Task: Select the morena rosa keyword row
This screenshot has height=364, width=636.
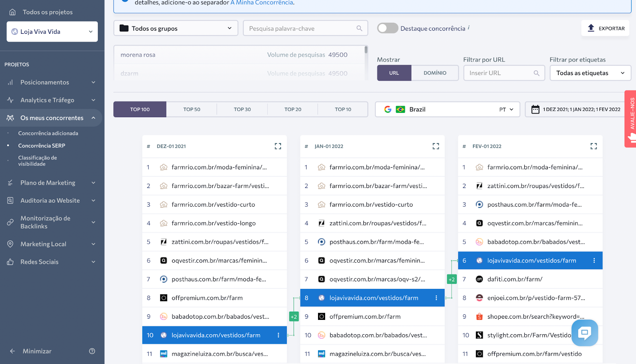Action: click(x=238, y=55)
